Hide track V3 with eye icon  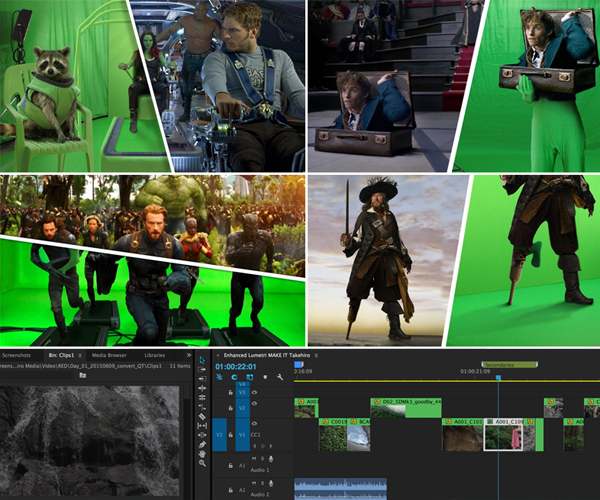pos(254,392)
